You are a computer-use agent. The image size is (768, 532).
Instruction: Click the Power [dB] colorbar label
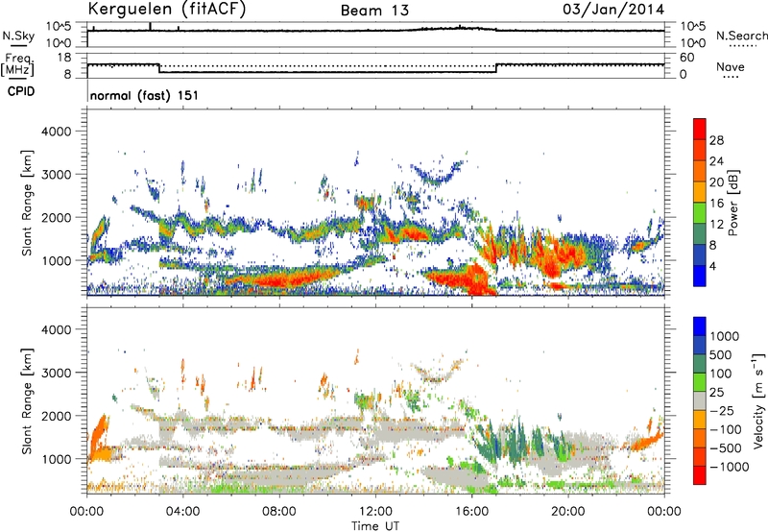click(733, 204)
